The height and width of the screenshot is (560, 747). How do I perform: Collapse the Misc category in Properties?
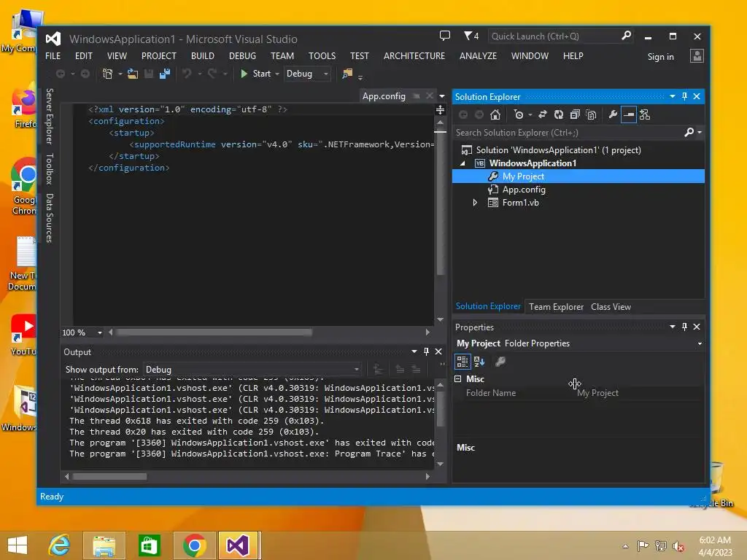pyautogui.click(x=458, y=379)
